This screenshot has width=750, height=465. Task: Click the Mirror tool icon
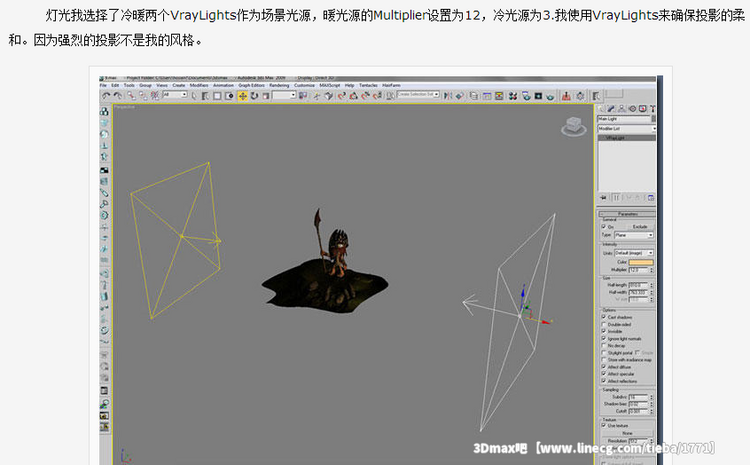point(448,96)
